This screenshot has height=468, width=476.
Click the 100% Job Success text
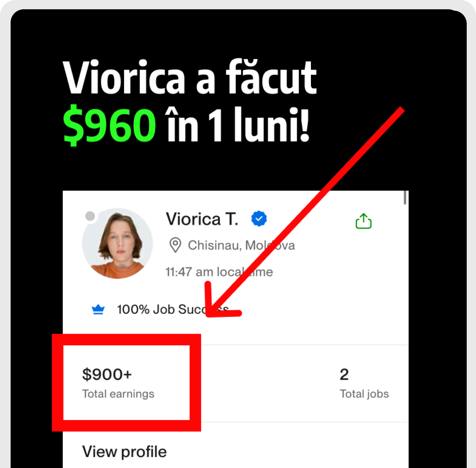pos(173,310)
